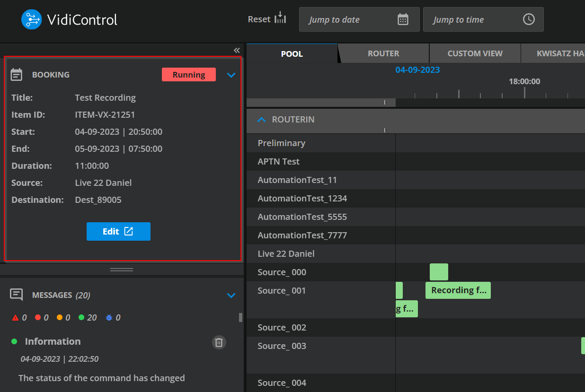Screen dimensions: 585x392
Task: Collapse the ROUTERIN group
Action: pyautogui.click(x=261, y=120)
